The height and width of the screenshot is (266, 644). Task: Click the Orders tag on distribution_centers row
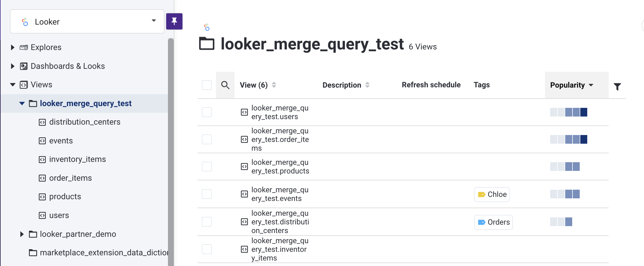pyautogui.click(x=493, y=222)
